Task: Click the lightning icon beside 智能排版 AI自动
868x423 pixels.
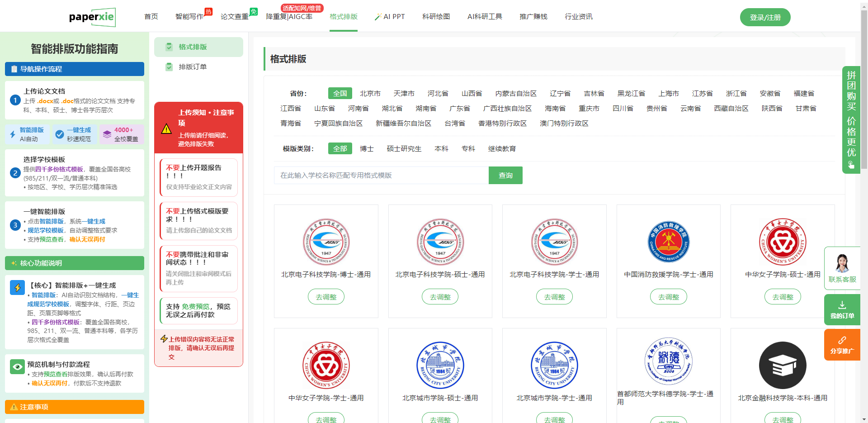Action: coord(13,134)
